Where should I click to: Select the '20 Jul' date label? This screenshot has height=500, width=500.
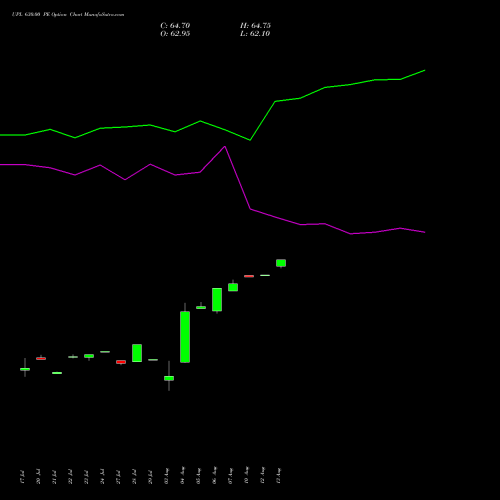click(x=38, y=477)
